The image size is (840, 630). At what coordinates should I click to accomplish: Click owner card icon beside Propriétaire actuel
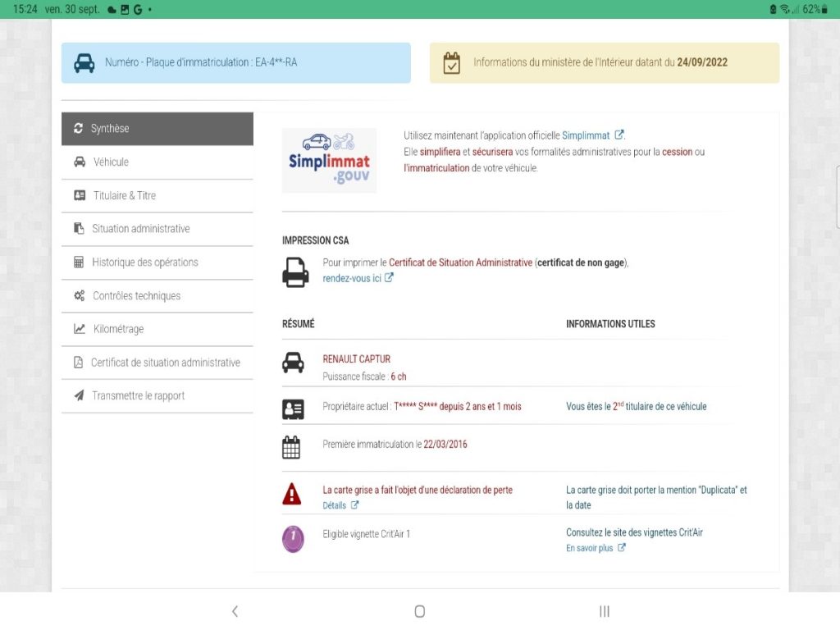click(x=293, y=409)
